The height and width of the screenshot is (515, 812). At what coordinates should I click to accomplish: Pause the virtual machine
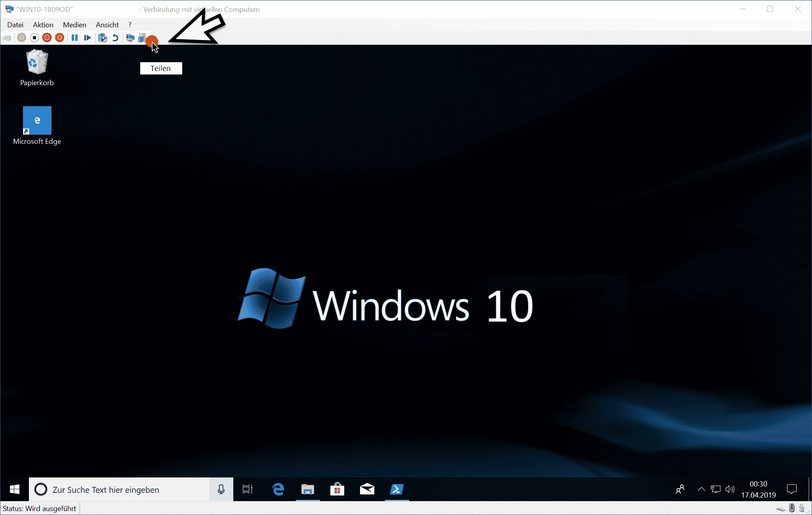coord(74,38)
